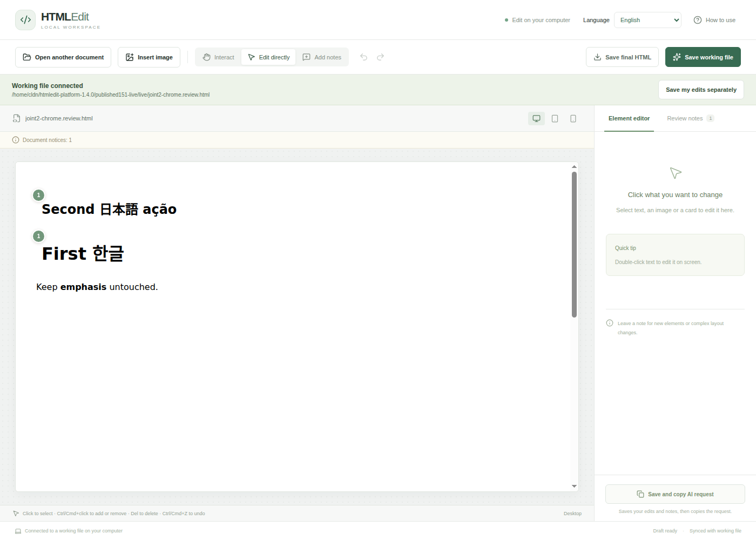This screenshot has width=756, height=540.
Task: Click Save and copy AI request
Action: coord(675,494)
